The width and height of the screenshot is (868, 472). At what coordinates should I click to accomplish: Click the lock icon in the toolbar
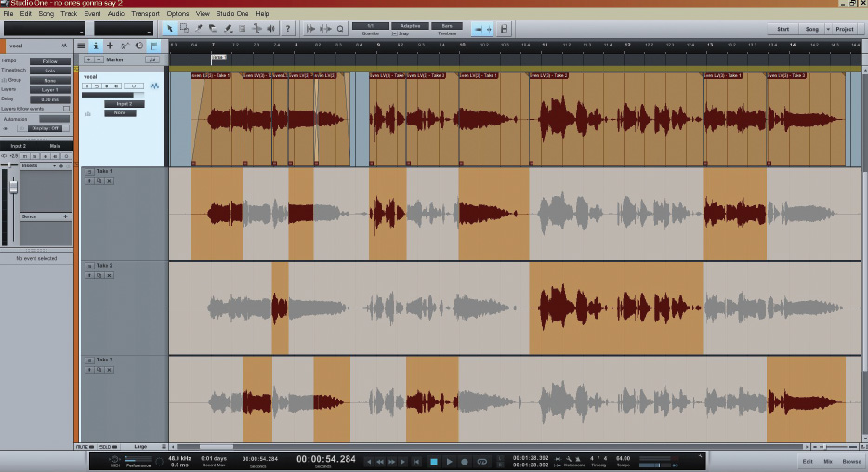tap(504, 29)
